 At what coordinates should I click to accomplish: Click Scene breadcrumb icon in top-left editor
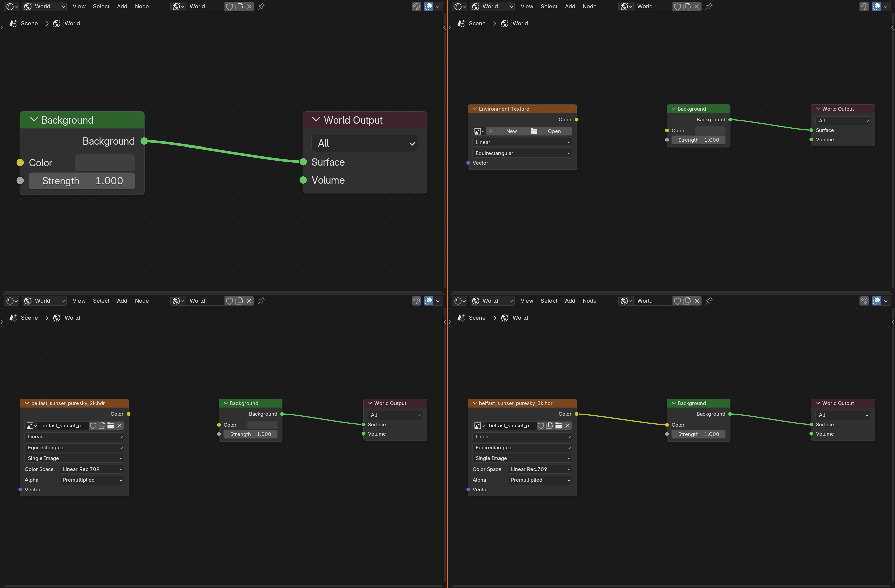pyautogui.click(x=13, y=23)
